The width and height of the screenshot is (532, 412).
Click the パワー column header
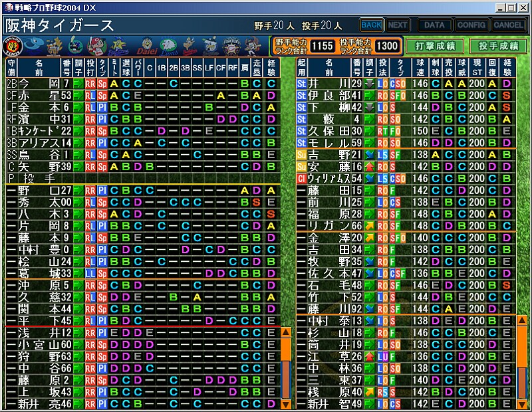[x=138, y=68]
